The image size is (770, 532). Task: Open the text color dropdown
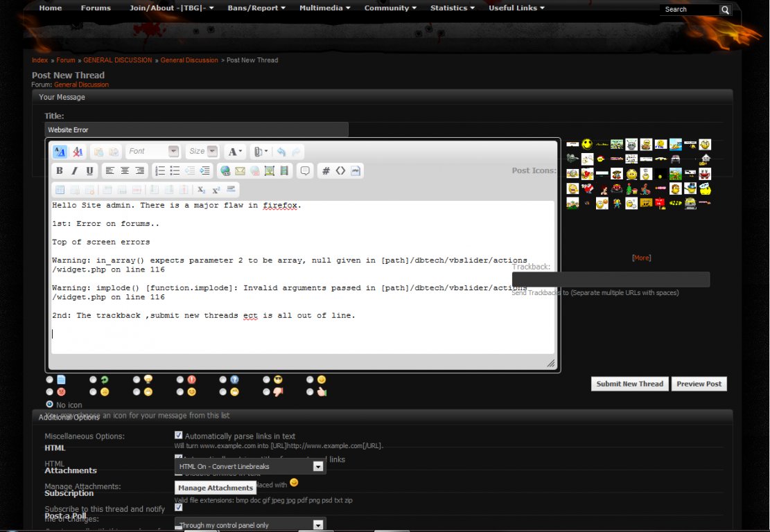235,152
